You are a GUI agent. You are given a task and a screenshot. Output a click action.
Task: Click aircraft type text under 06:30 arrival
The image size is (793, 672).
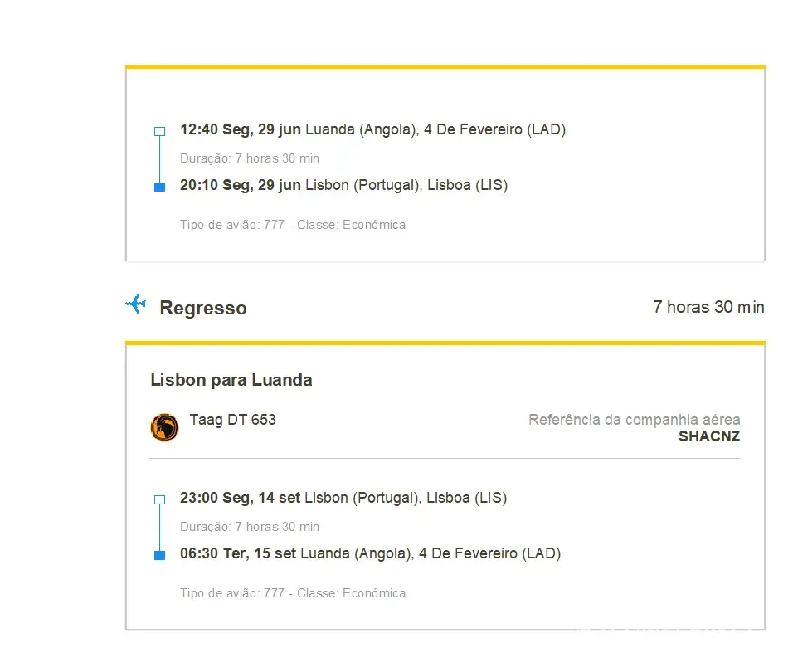293,593
